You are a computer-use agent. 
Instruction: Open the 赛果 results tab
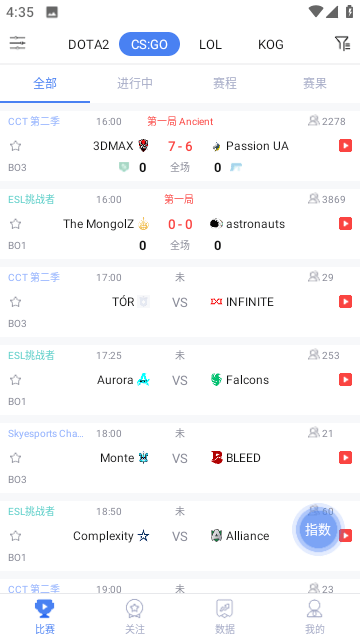[x=315, y=83]
